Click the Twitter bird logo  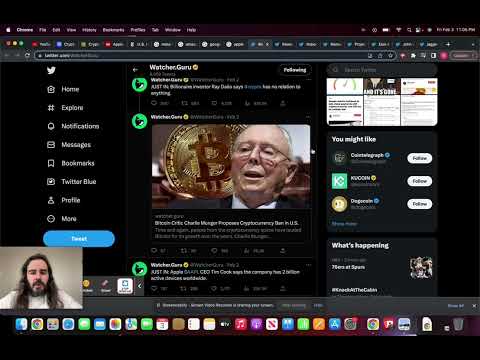tap(51, 70)
